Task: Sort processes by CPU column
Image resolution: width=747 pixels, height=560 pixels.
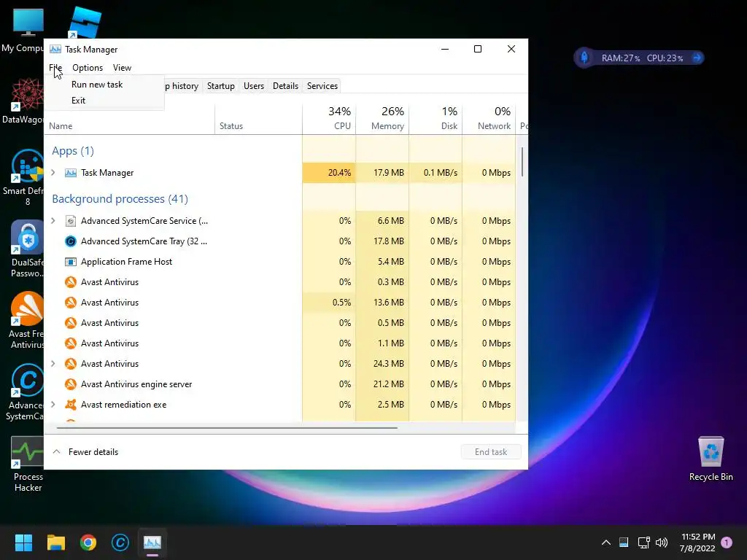Action: tap(329, 117)
